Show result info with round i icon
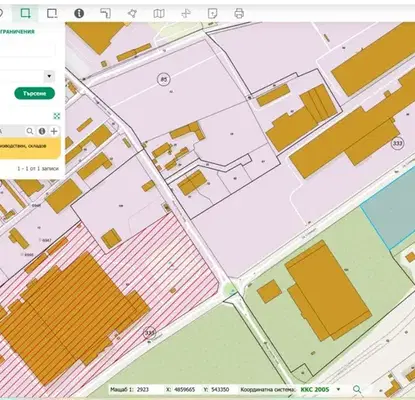The image size is (415, 400). click(42, 131)
